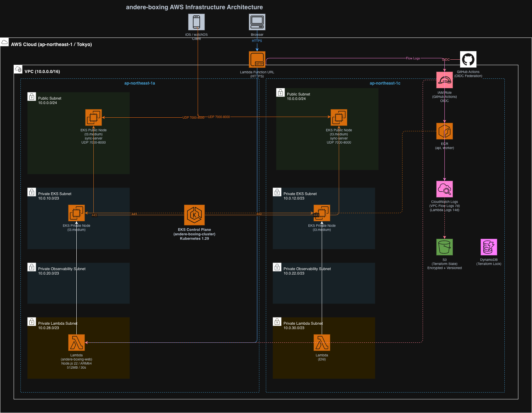Select the S3 Terraform State bucket icon
Viewport: 532px width, 413px height.
[x=444, y=247]
